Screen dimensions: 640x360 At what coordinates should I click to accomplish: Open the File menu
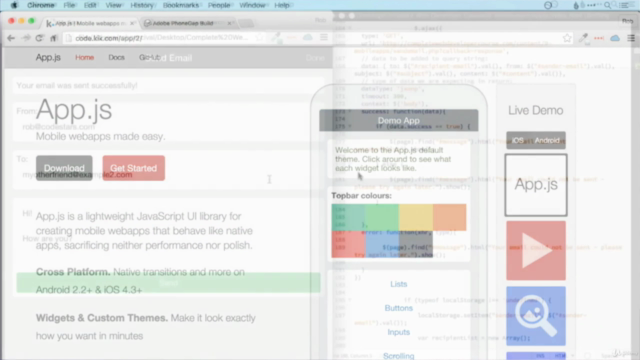69,5
